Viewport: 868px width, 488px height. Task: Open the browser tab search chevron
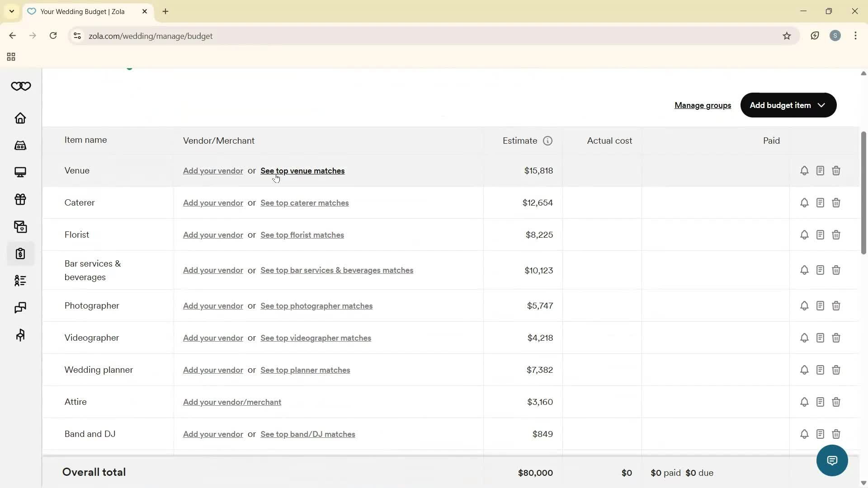point(11,11)
